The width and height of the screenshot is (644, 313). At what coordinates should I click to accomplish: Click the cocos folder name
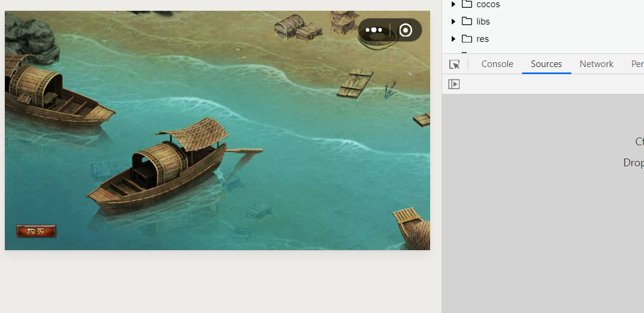488,4
